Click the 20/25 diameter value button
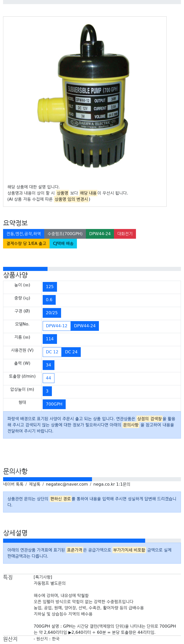This screenshot has width=184, height=644. tap(52, 313)
